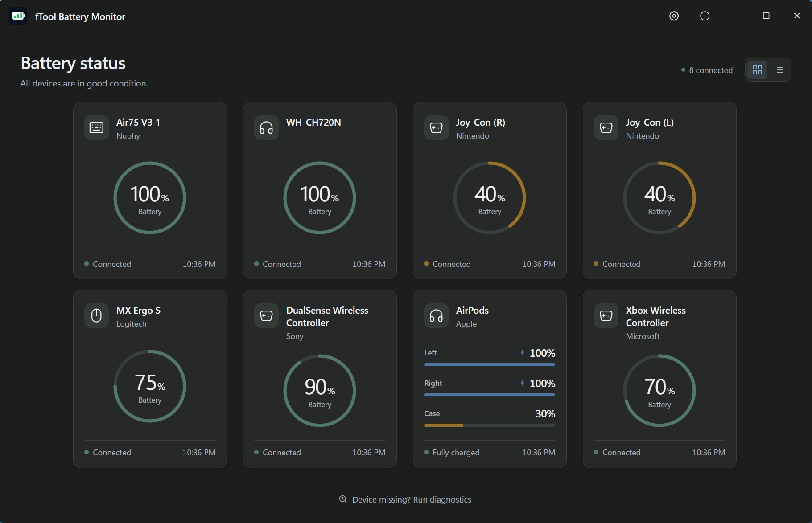Screen dimensions: 812x523
Task: Click the magnifier icon beside Run diagnostics
Action: pos(343,499)
